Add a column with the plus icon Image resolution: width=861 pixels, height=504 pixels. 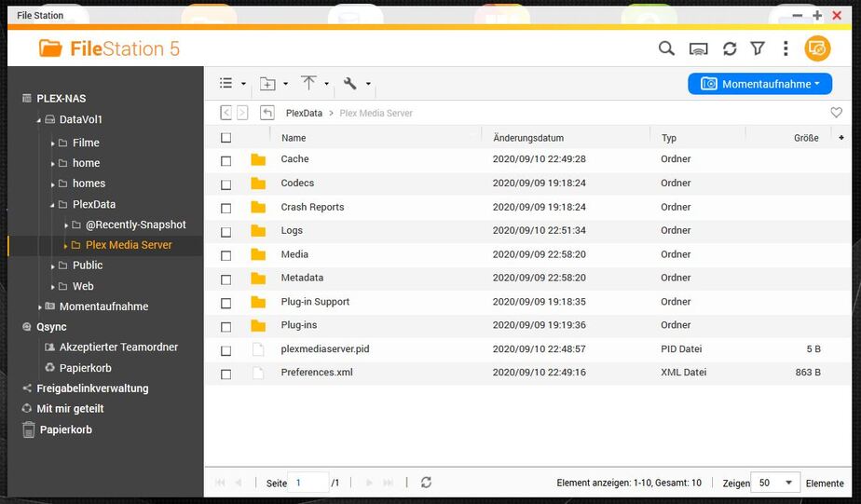click(841, 137)
